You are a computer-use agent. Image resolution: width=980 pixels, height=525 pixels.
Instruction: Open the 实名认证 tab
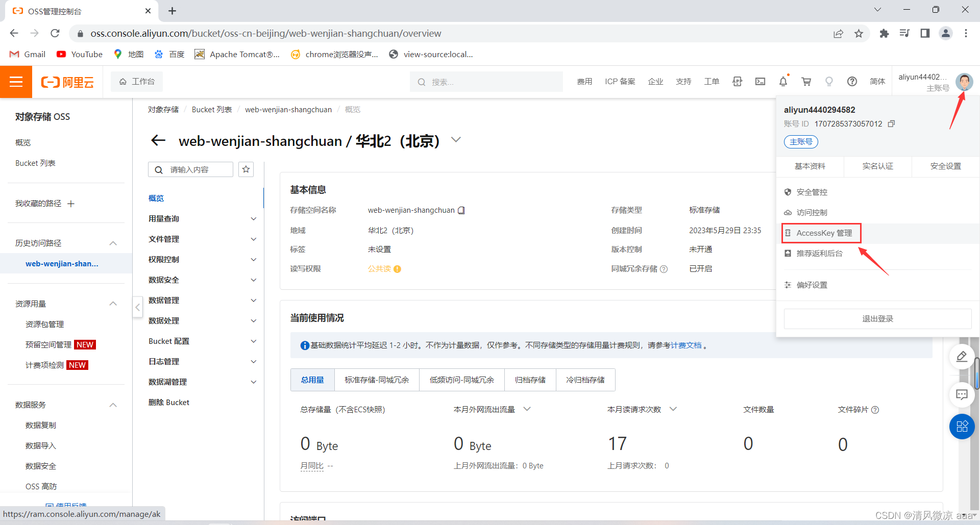[878, 166]
